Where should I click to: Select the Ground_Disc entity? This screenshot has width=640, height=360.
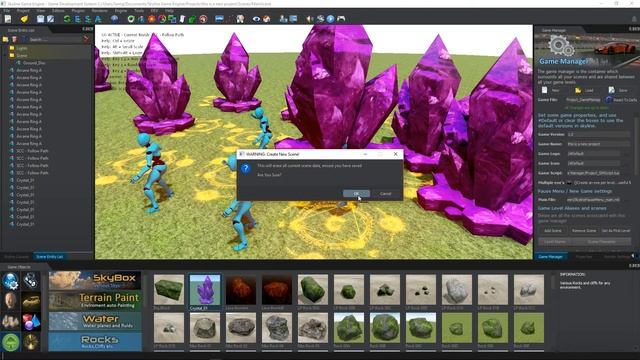[x=34, y=63]
